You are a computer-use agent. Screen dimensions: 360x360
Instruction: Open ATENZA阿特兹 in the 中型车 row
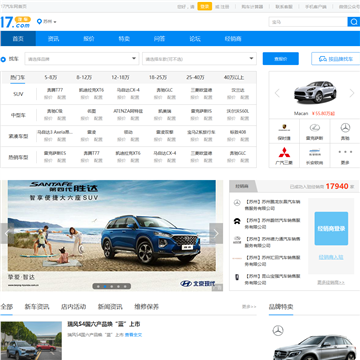[x=128, y=111]
